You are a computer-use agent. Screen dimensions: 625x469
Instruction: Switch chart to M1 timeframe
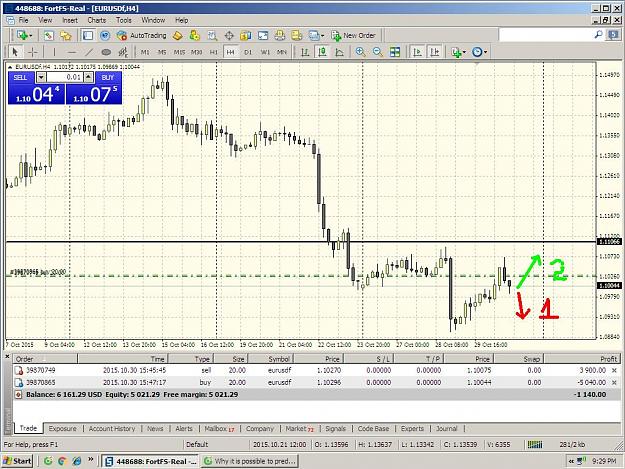[145, 52]
